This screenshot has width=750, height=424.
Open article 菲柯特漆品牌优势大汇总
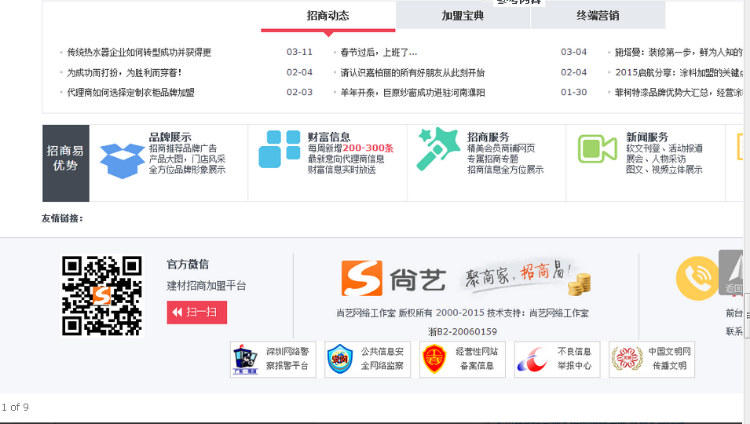pyautogui.click(x=679, y=93)
